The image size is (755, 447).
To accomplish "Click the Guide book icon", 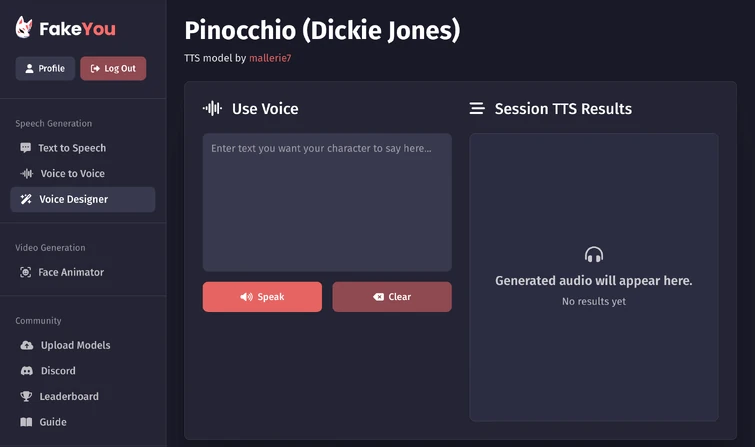I will 27,422.
